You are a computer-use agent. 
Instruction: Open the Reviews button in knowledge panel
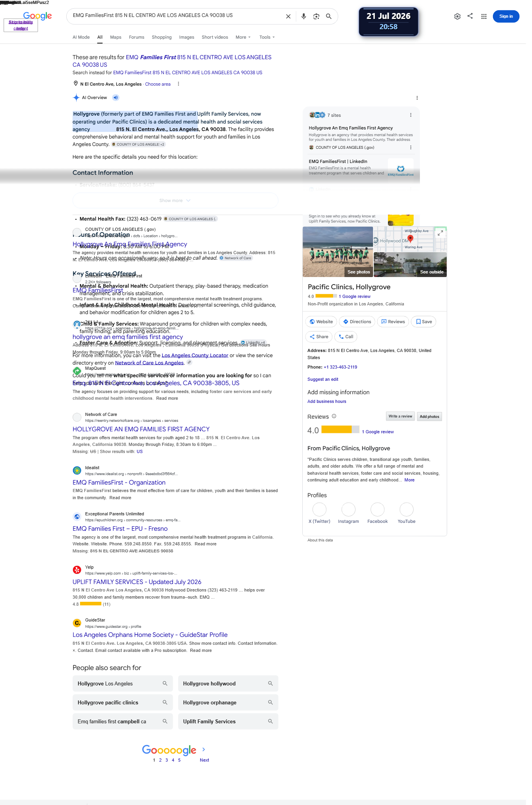point(393,322)
